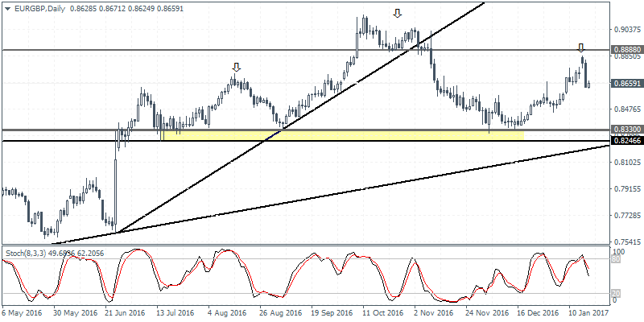Click the stochastic 100 level label
The width and height of the screenshot is (644, 322).
click(x=618, y=252)
